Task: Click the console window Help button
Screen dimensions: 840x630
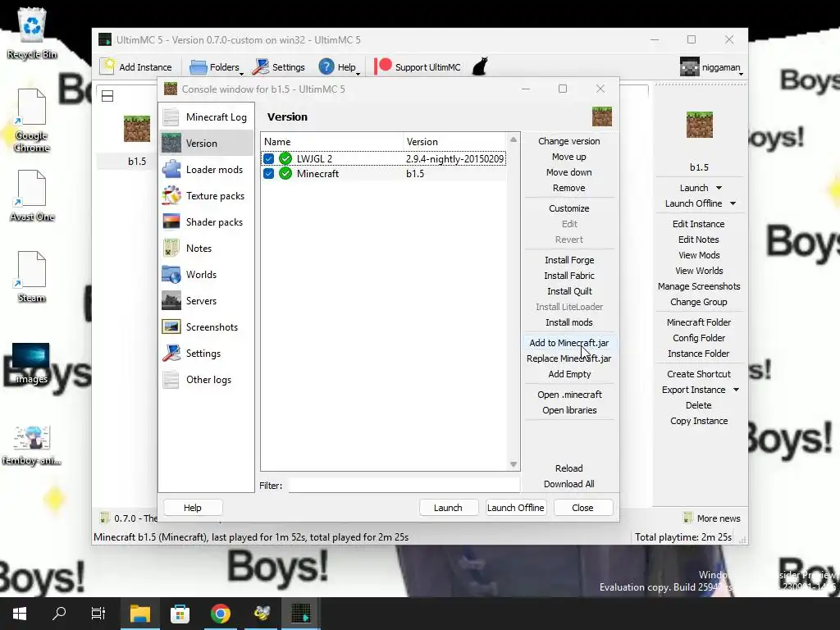Action: click(193, 507)
